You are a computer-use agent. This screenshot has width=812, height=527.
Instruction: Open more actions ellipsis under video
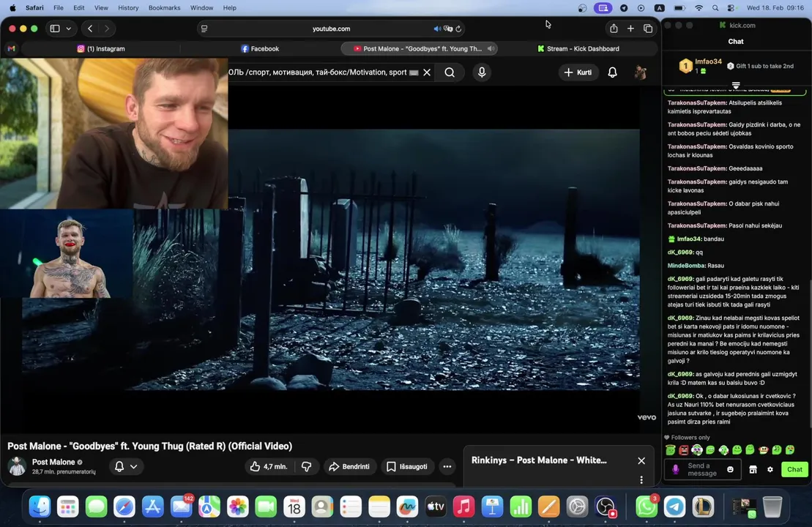click(447, 466)
